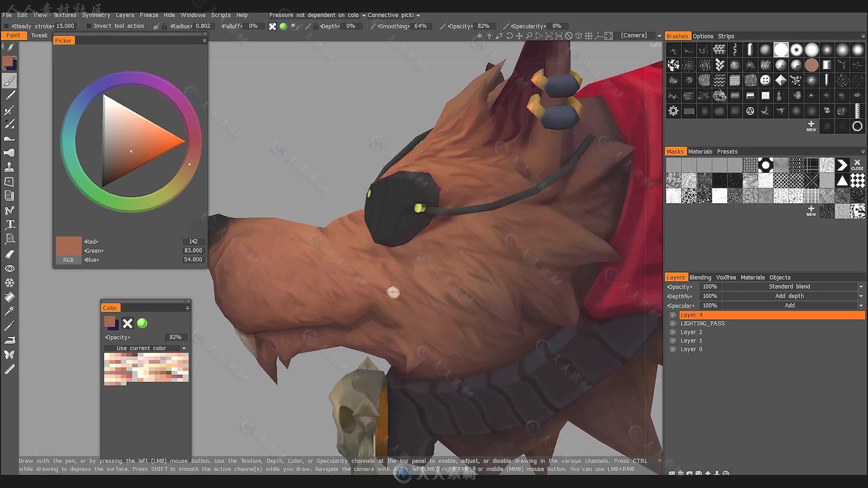Select the Eraser tool in the left toolbar
The width and height of the screenshot is (868, 488).
pyautogui.click(x=9, y=254)
